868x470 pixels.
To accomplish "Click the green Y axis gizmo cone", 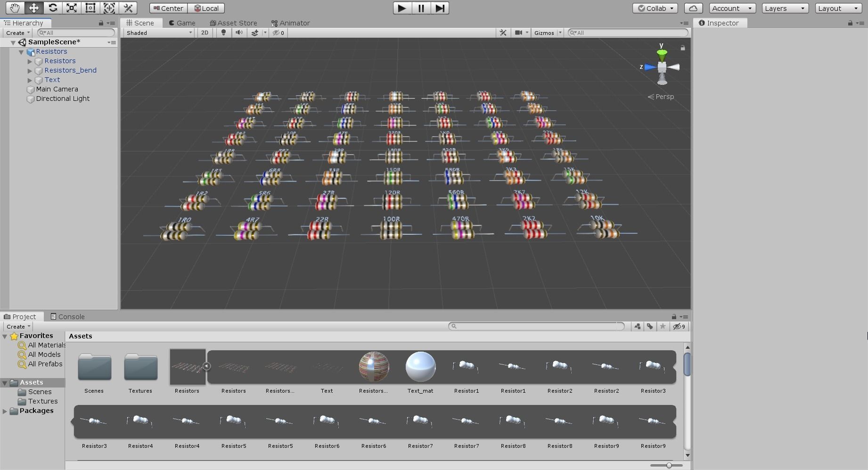I will 662,54.
